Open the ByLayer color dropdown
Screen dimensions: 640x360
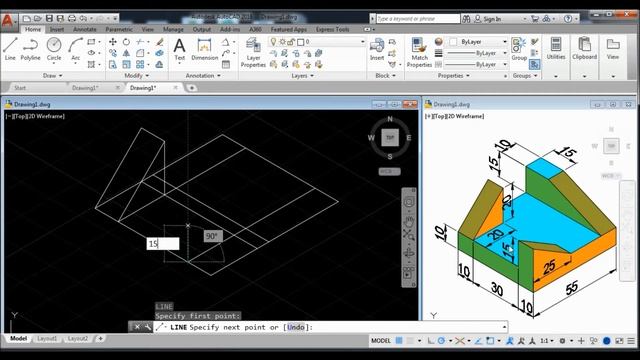click(504, 42)
